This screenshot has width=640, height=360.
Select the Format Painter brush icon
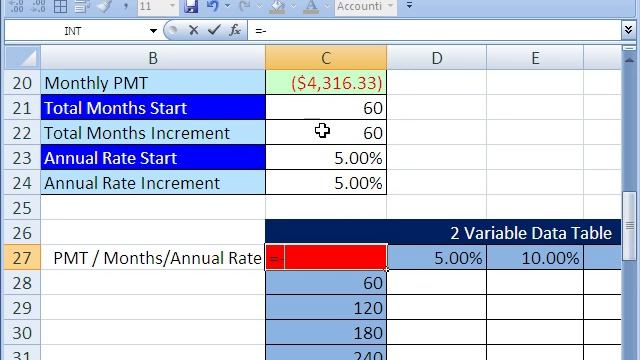click(104, 6)
